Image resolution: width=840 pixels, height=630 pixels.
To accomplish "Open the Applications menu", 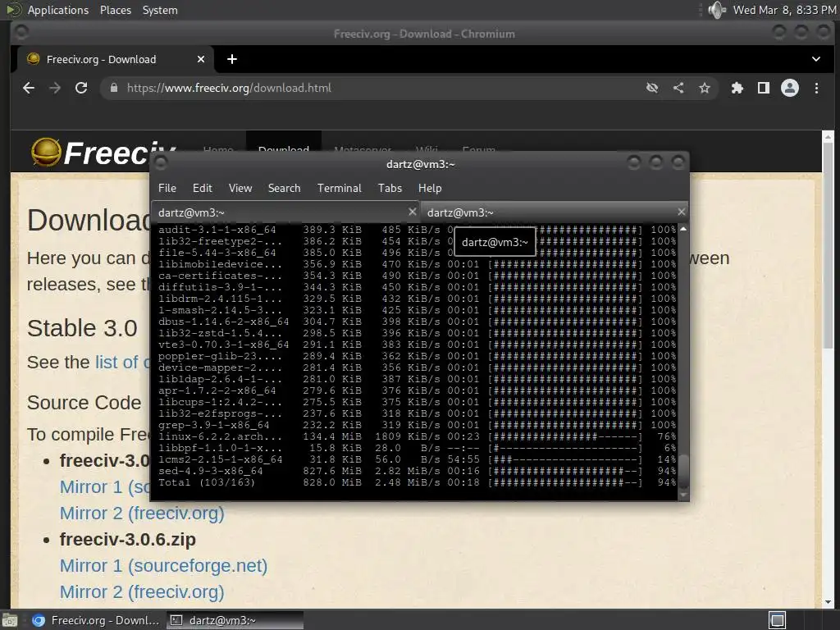I will coord(58,10).
